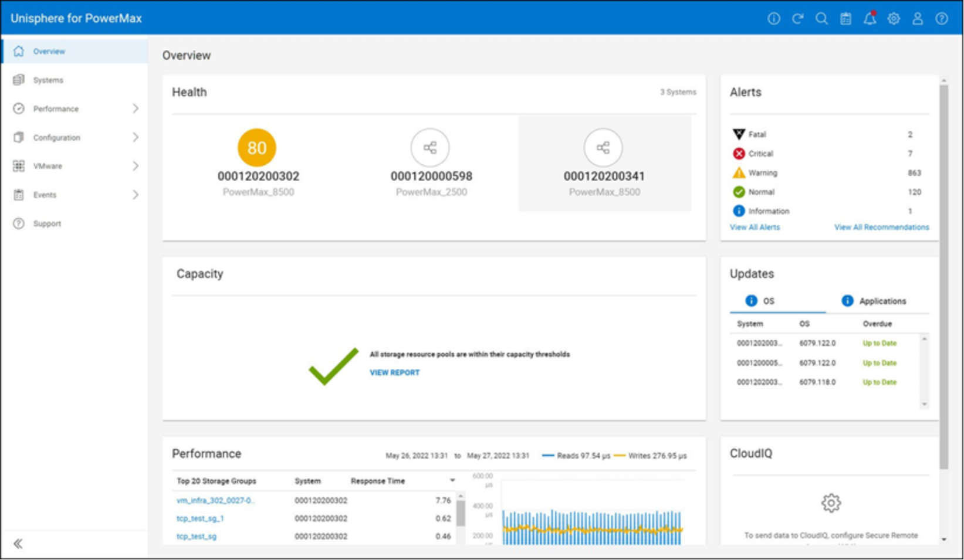
Task: Expand the Performance menu chevron
Action: click(136, 108)
